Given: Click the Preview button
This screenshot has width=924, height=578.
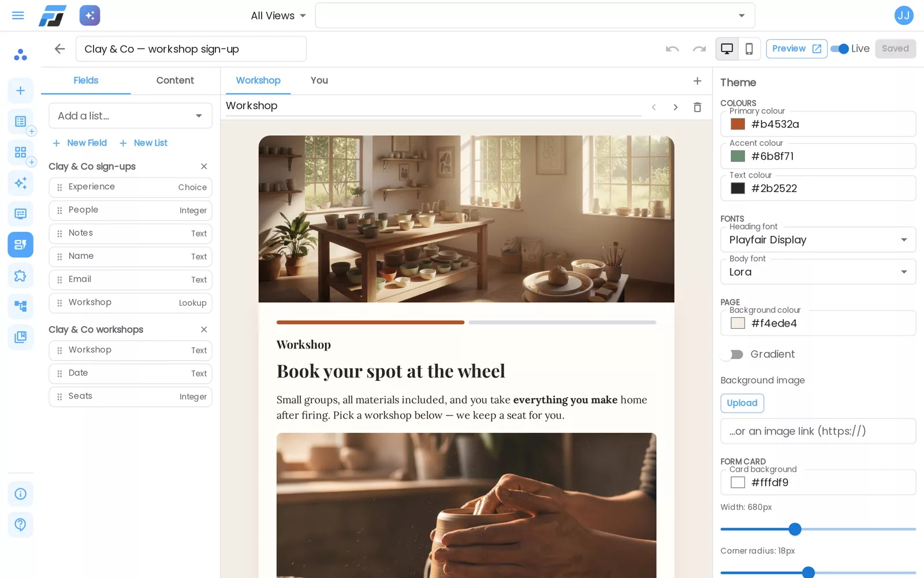Looking at the screenshot, I should coord(796,49).
